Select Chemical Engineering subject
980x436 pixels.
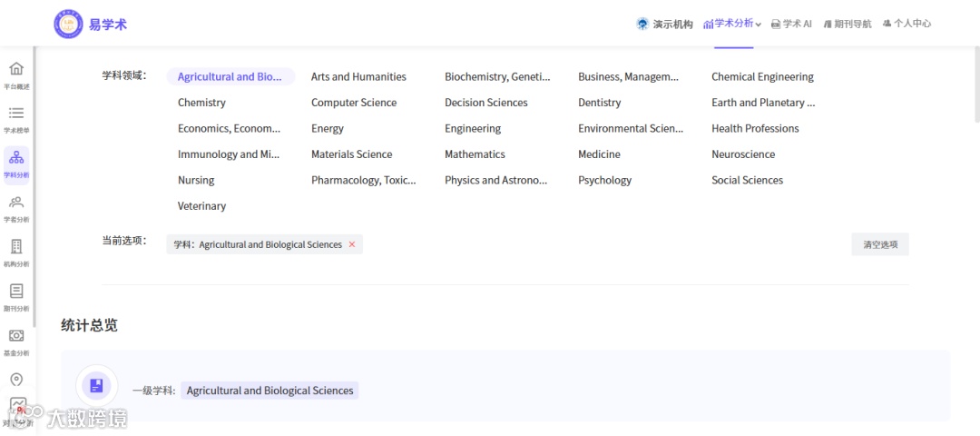[762, 77]
